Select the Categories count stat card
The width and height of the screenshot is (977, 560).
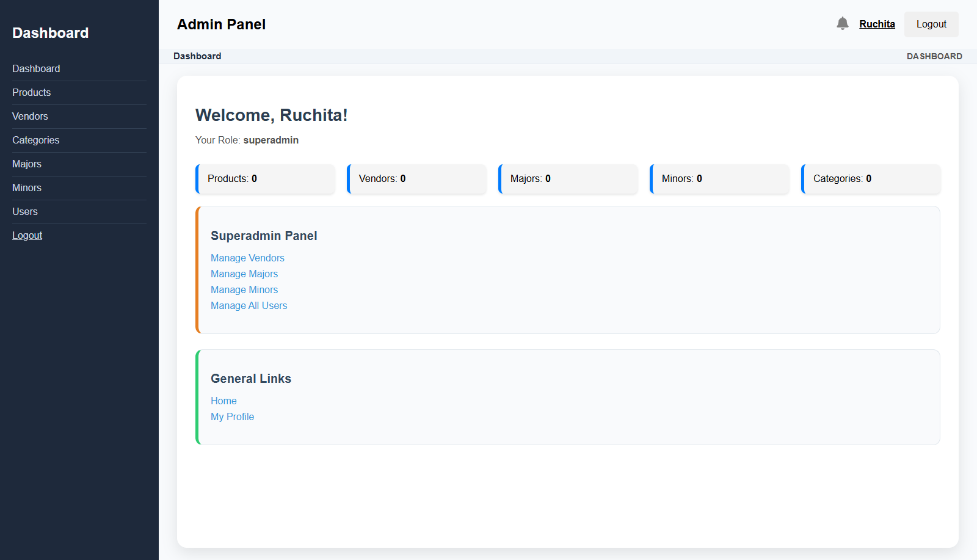(x=871, y=179)
